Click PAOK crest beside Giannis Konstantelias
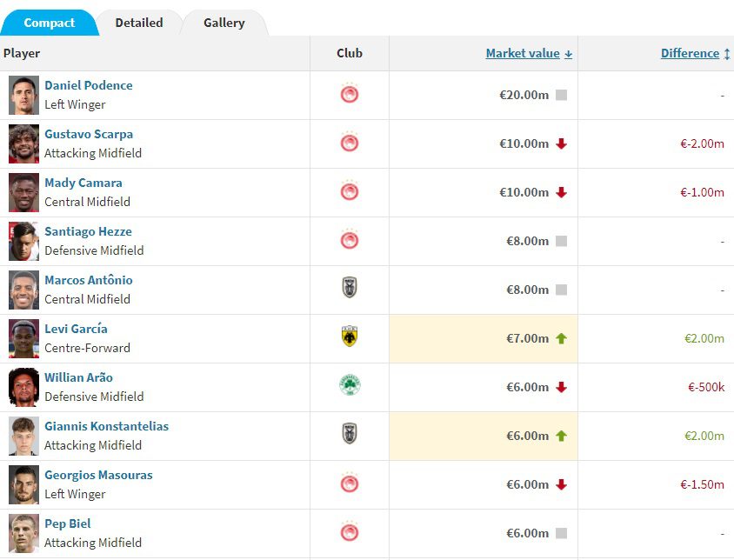 tap(350, 435)
